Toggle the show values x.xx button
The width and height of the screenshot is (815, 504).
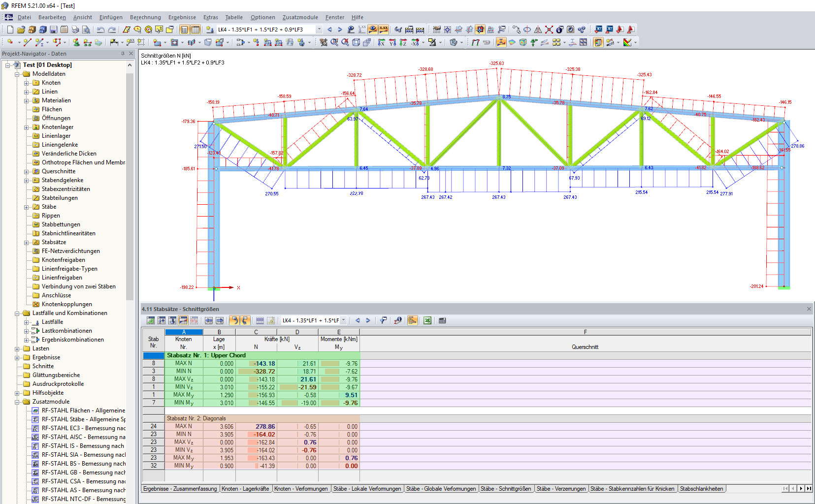384,30
